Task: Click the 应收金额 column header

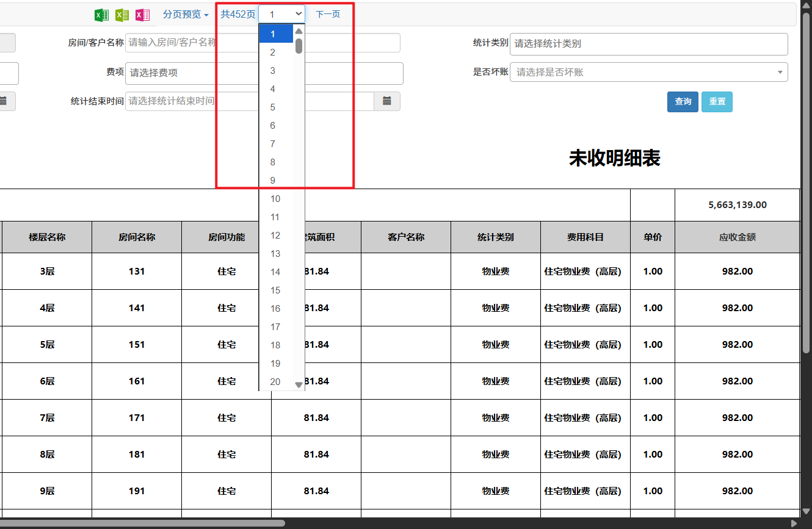Action: click(738, 237)
